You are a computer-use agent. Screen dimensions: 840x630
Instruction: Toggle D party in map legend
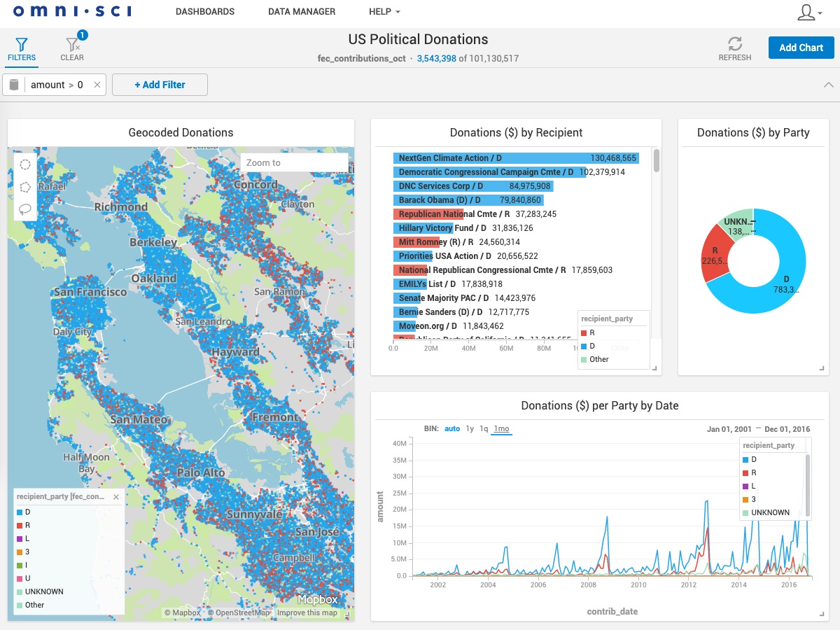(24, 512)
